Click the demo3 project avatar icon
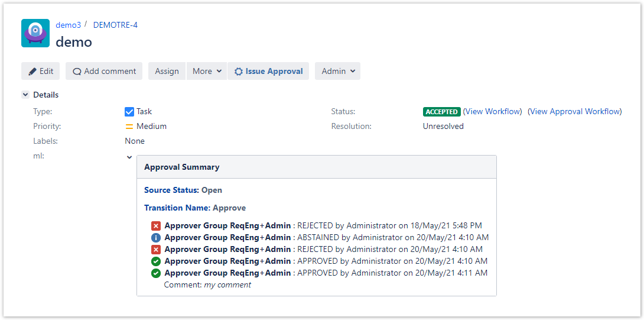 click(x=35, y=33)
